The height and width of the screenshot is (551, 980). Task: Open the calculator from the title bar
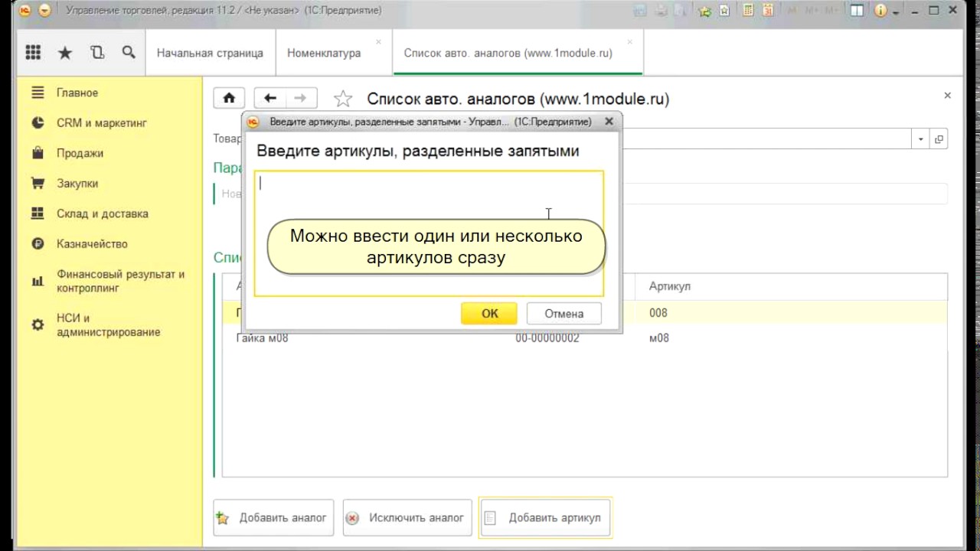748,11
